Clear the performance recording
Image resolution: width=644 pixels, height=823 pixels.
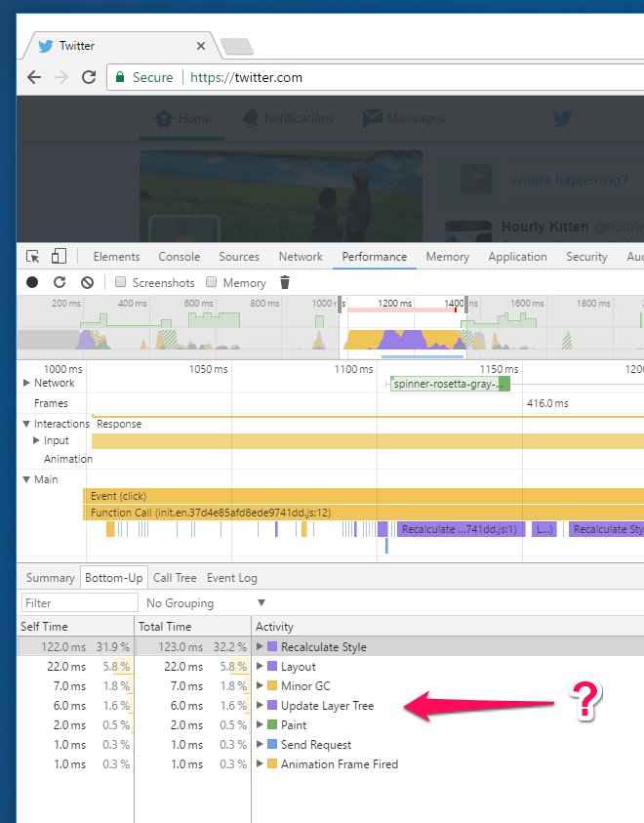87,282
